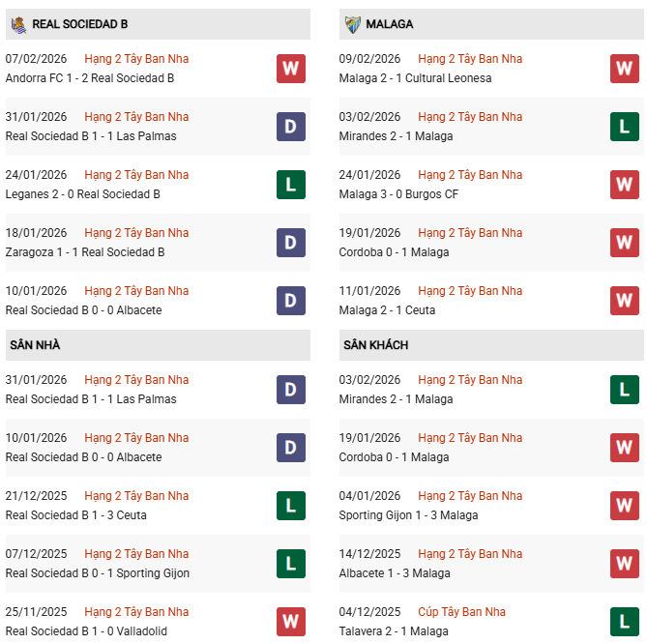Click the W badge for Andorra FC match
This screenshot has height=644, width=647.
point(291,69)
